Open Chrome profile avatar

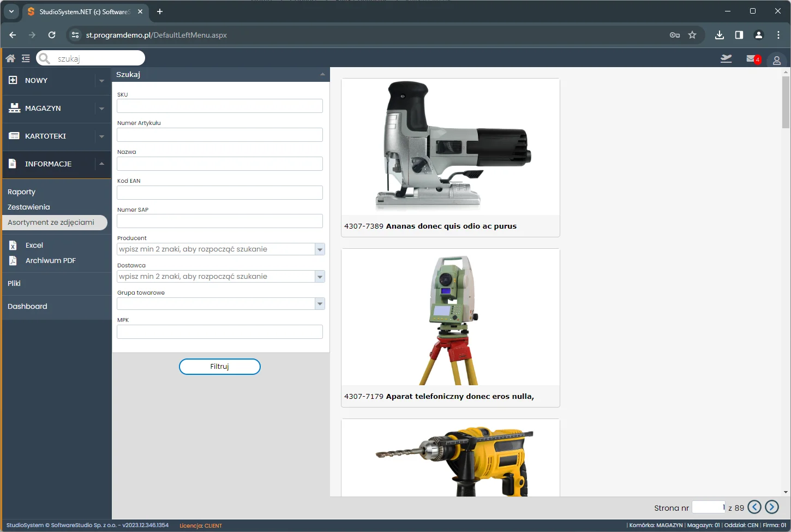759,35
